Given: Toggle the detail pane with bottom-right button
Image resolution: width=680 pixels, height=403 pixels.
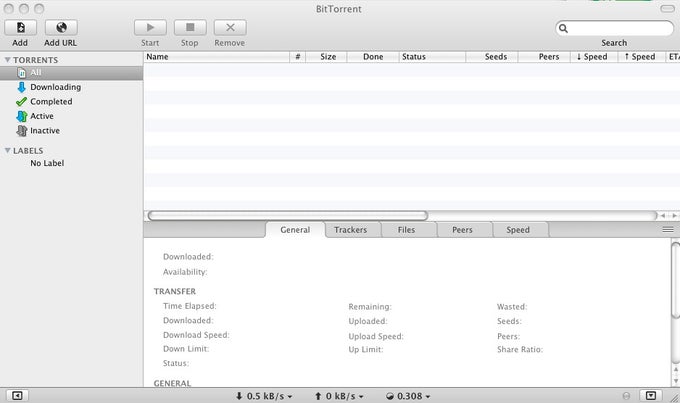Looking at the screenshot, I should point(651,396).
